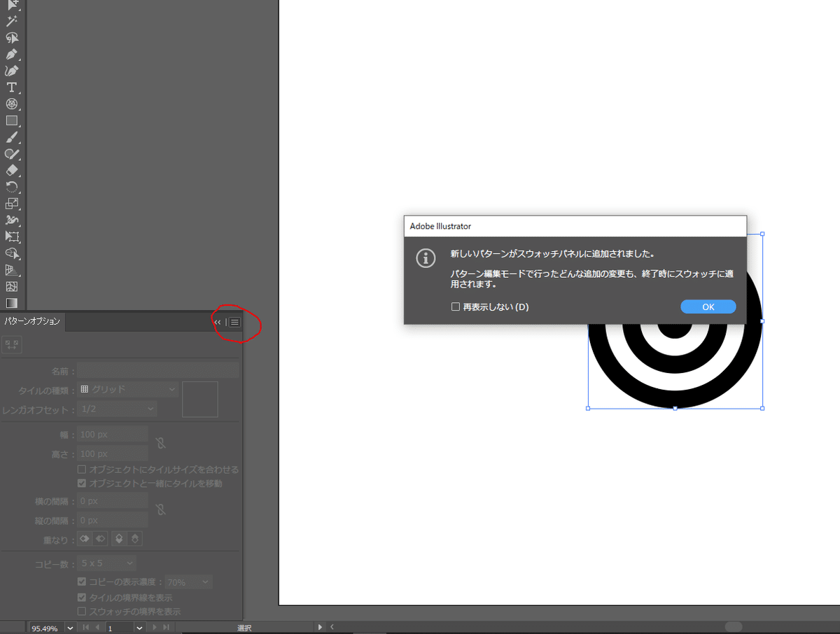
Task: Uncheck オブジェクトと一緒にタイルを移動
Action: (x=82, y=484)
